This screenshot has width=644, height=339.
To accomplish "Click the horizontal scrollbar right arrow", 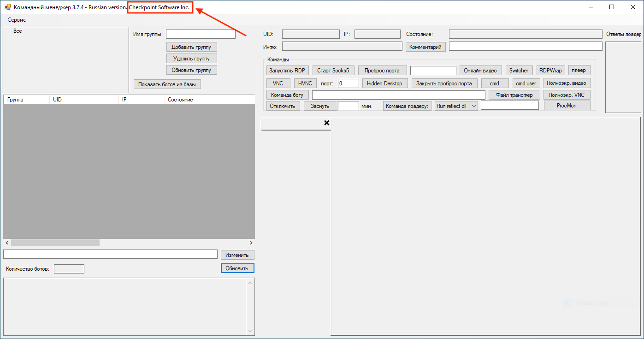I will coord(251,243).
